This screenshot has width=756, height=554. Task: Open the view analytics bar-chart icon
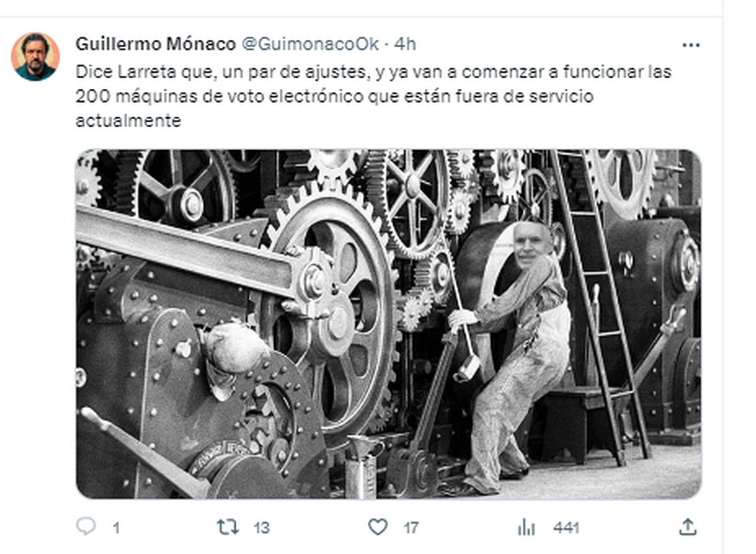tap(526, 527)
